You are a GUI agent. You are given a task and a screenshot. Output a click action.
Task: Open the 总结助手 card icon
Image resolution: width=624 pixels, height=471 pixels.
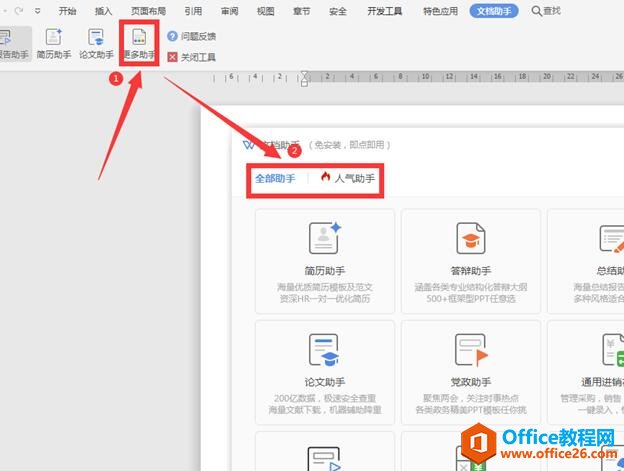click(x=612, y=238)
